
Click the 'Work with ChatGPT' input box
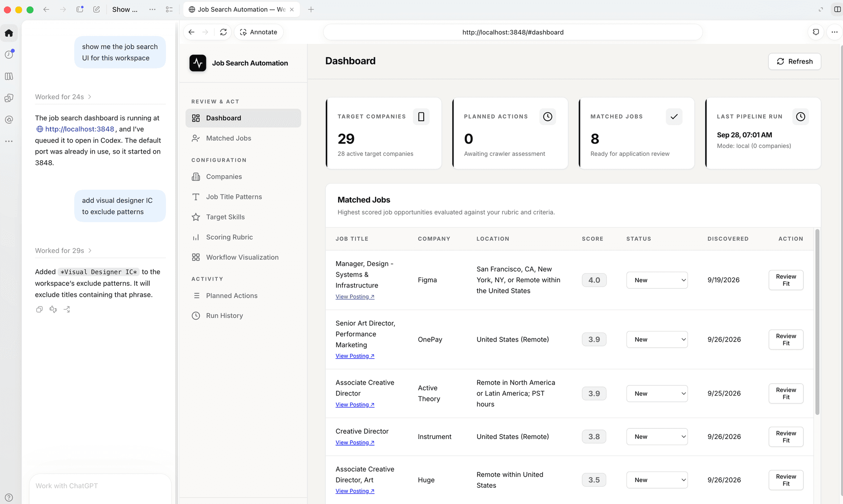pos(100,486)
